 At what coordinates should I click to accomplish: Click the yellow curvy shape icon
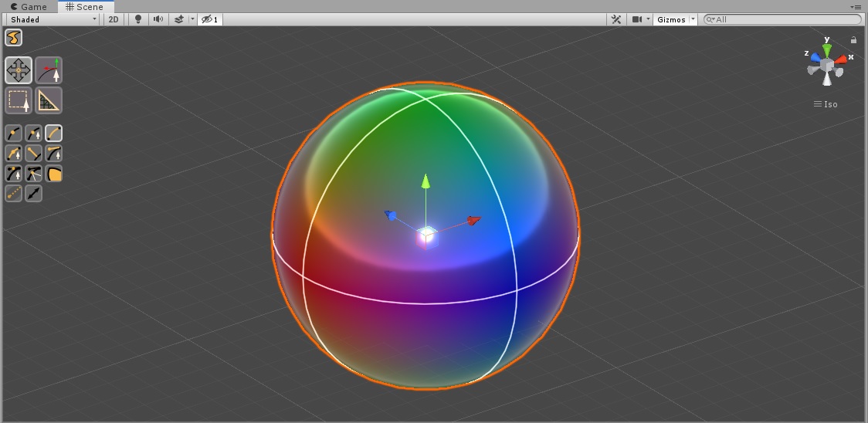point(13,38)
